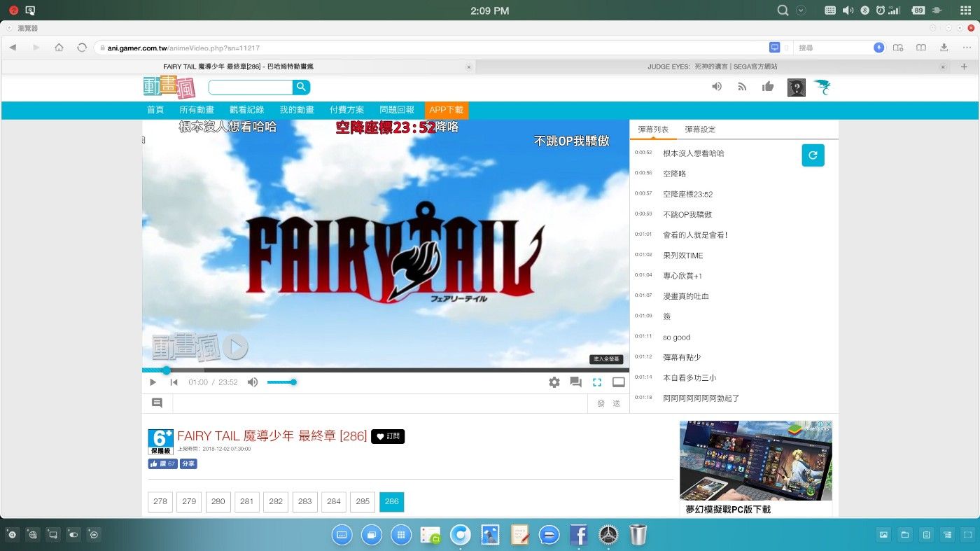Enter fullscreen mode in the video player

pos(597,382)
